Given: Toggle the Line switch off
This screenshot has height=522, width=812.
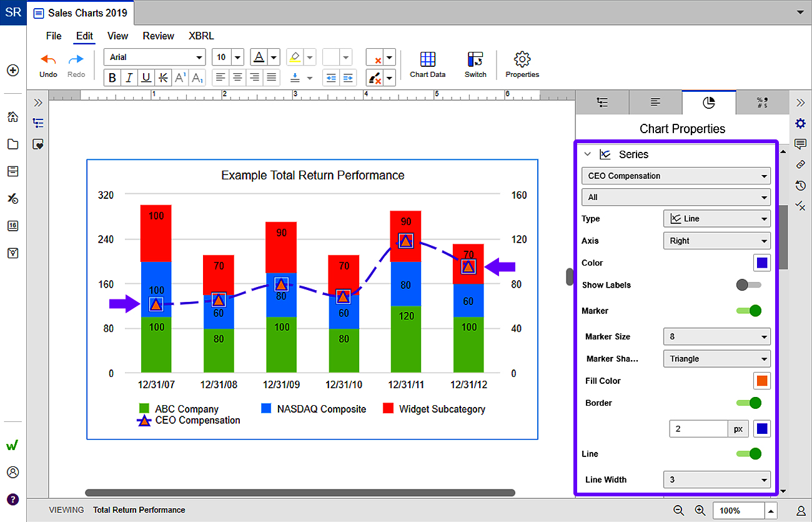Looking at the screenshot, I should 748,454.
